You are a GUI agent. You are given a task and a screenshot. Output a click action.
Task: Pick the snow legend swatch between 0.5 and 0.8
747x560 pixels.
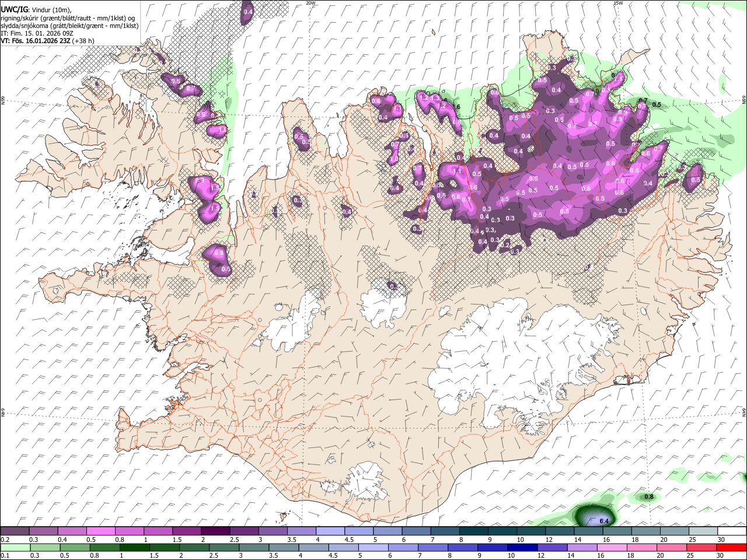(x=100, y=531)
